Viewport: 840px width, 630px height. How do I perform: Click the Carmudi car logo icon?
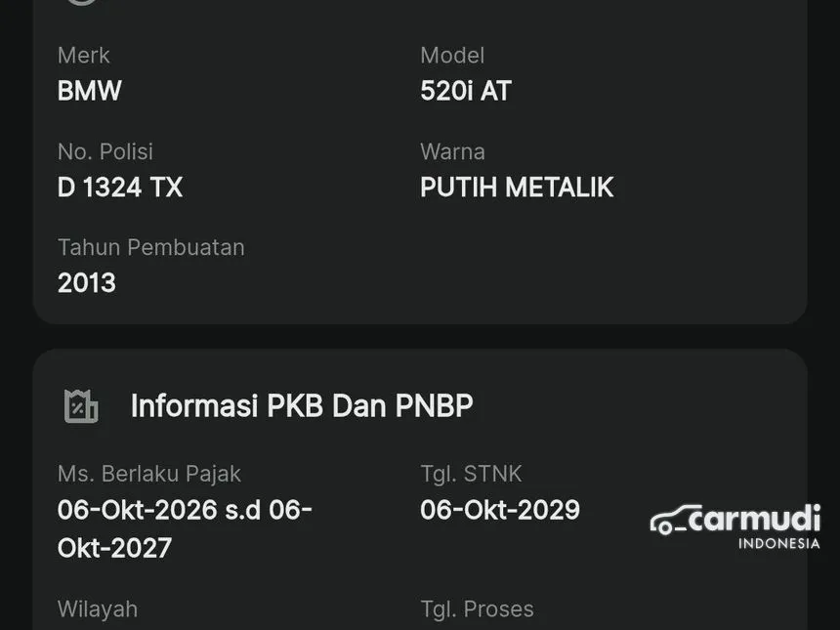click(674, 522)
